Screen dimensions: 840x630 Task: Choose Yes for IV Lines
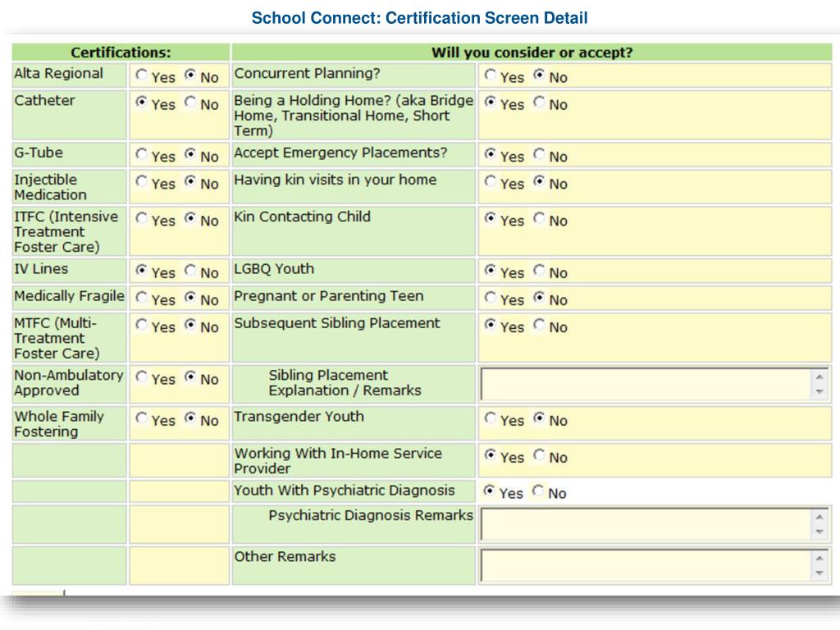click(x=141, y=270)
